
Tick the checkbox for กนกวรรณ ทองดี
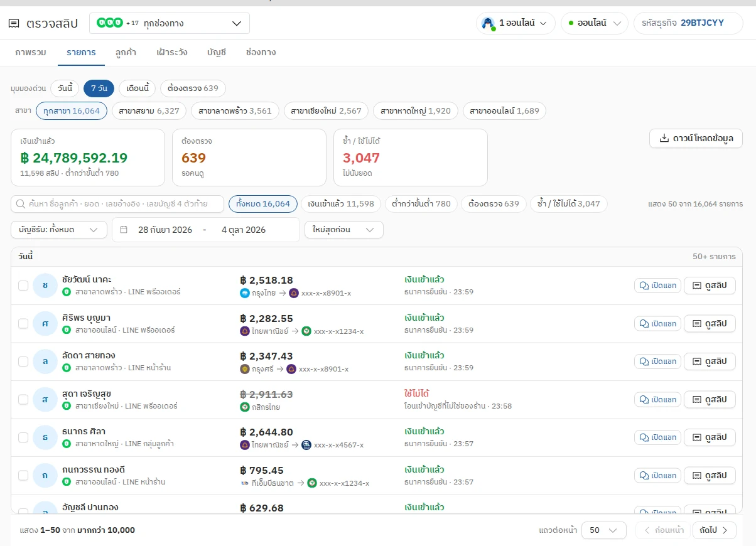click(23, 476)
